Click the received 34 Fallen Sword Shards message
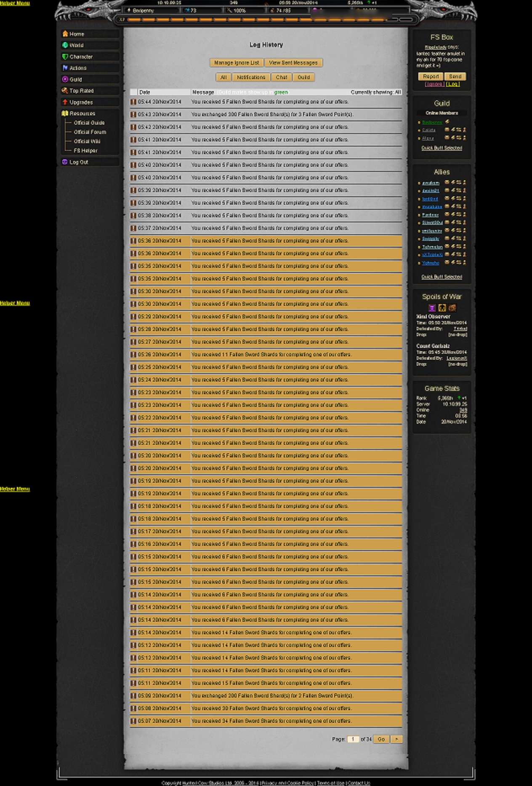 point(271,721)
